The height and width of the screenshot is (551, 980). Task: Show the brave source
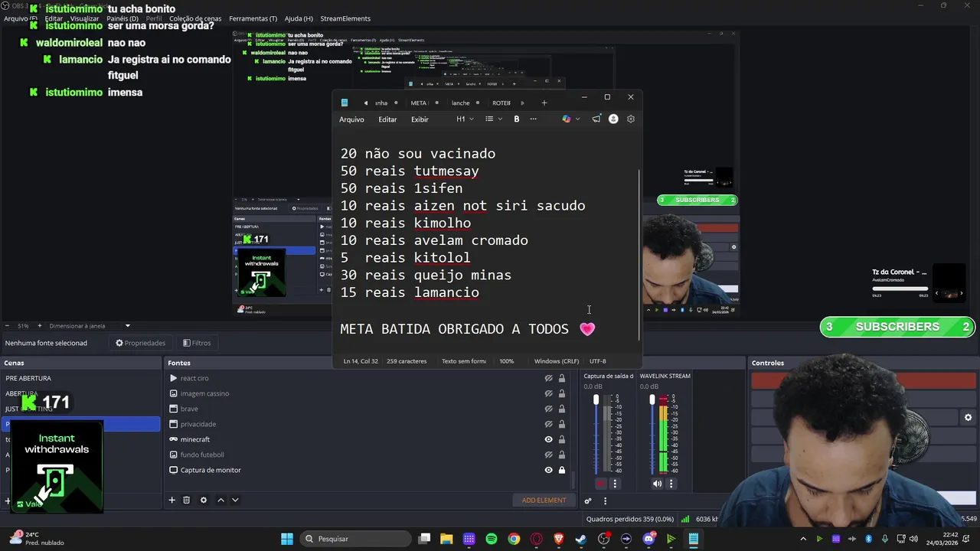click(548, 409)
